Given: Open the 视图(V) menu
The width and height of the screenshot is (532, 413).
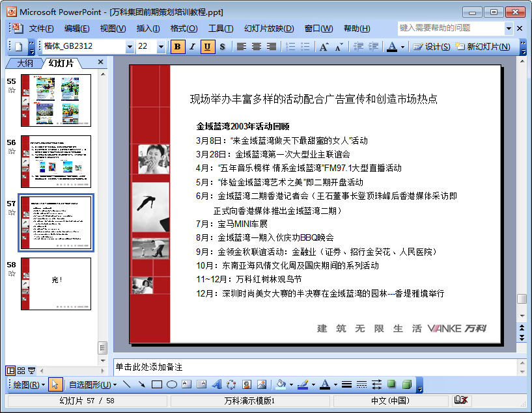Looking at the screenshot, I should (113, 29).
